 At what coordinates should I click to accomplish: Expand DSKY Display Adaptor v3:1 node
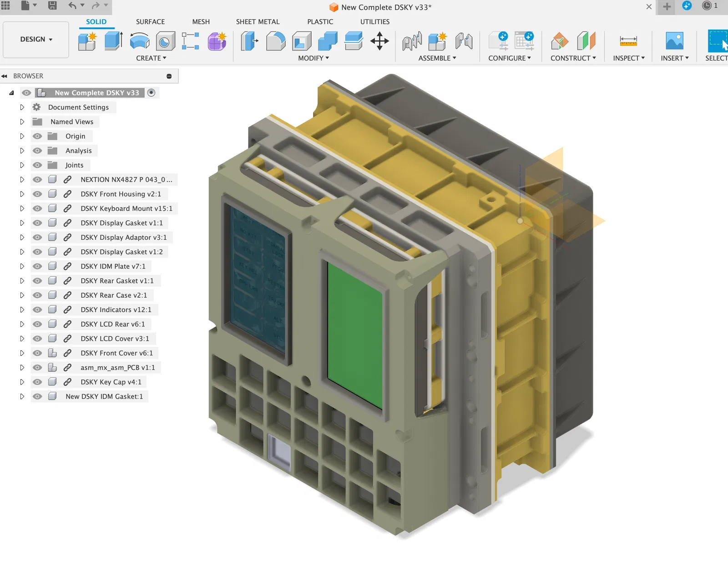[22, 238]
